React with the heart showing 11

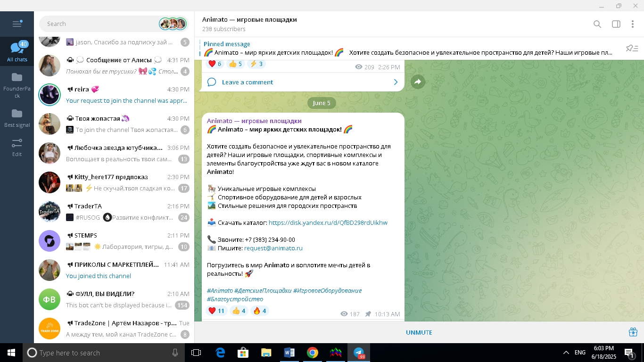pyautogui.click(x=216, y=311)
